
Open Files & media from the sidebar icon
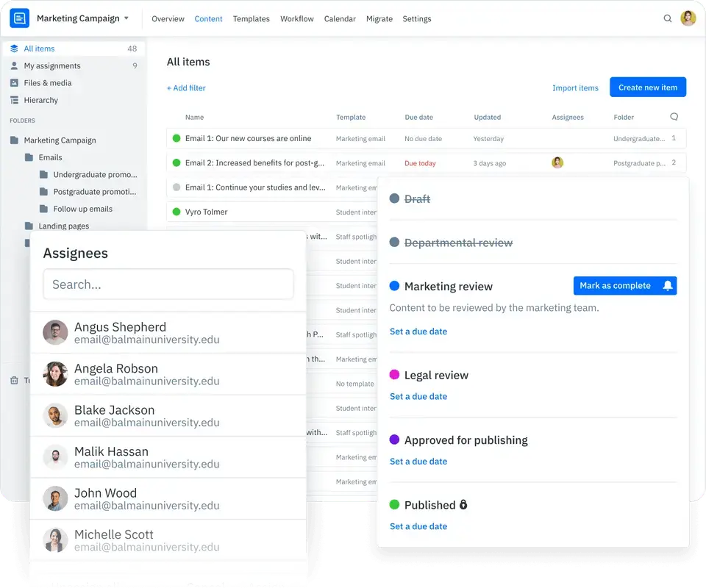(x=15, y=82)
